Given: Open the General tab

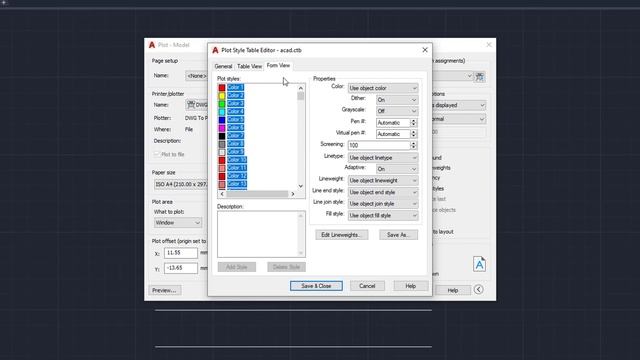Looking at the screenshot, I should 223,66.
